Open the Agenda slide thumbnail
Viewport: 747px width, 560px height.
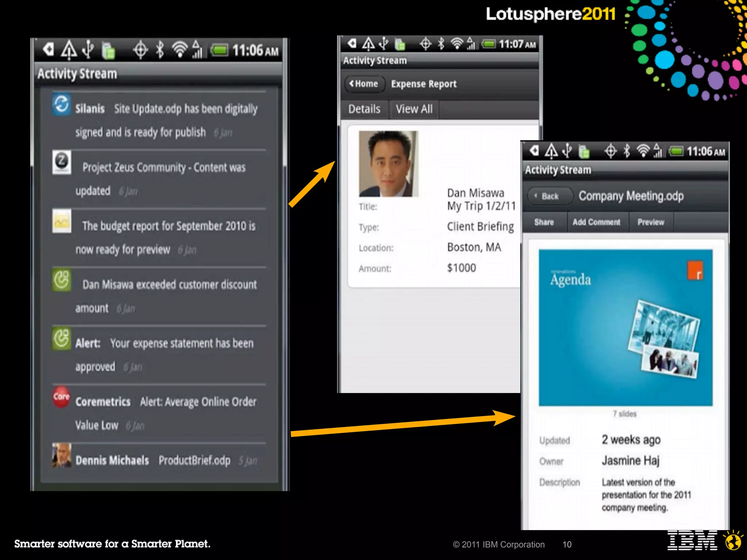(625, 327)
